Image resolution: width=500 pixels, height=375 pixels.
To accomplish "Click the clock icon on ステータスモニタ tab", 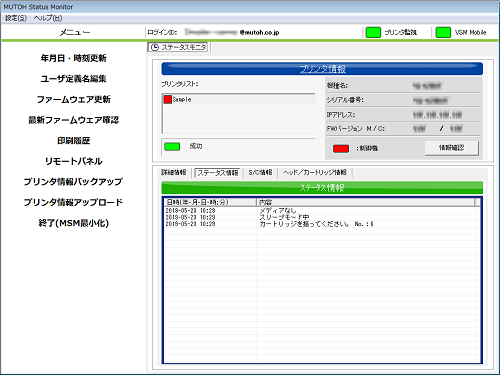I will click(155, 47).
